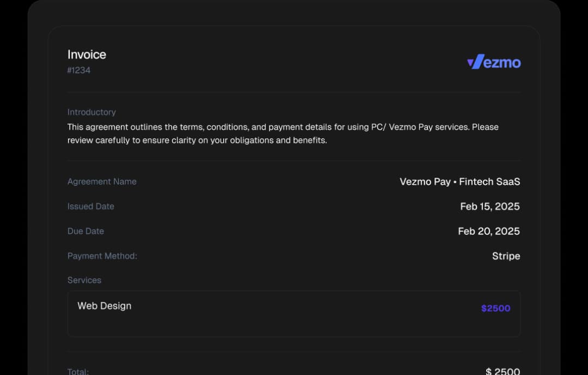Image resolution: width=588 pixels, height=375 pixels.
Task: Expand the Services section
Action: point(84,280)
